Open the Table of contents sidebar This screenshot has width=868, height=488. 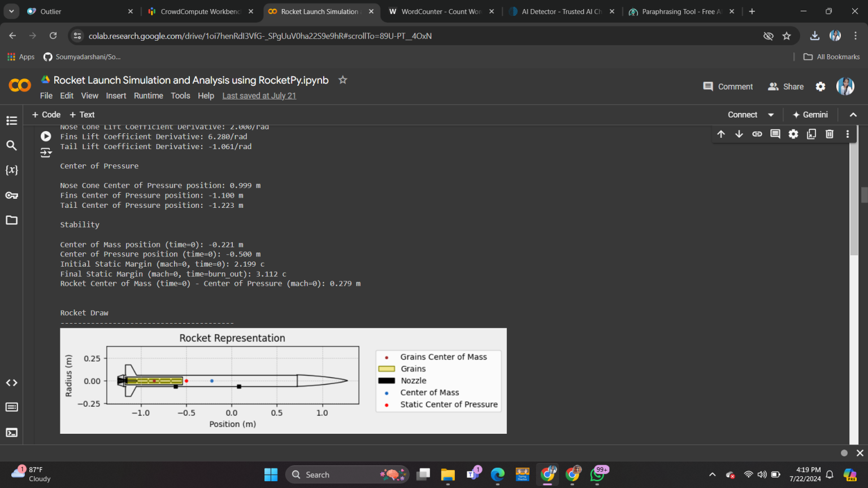[x=11, y=120]
